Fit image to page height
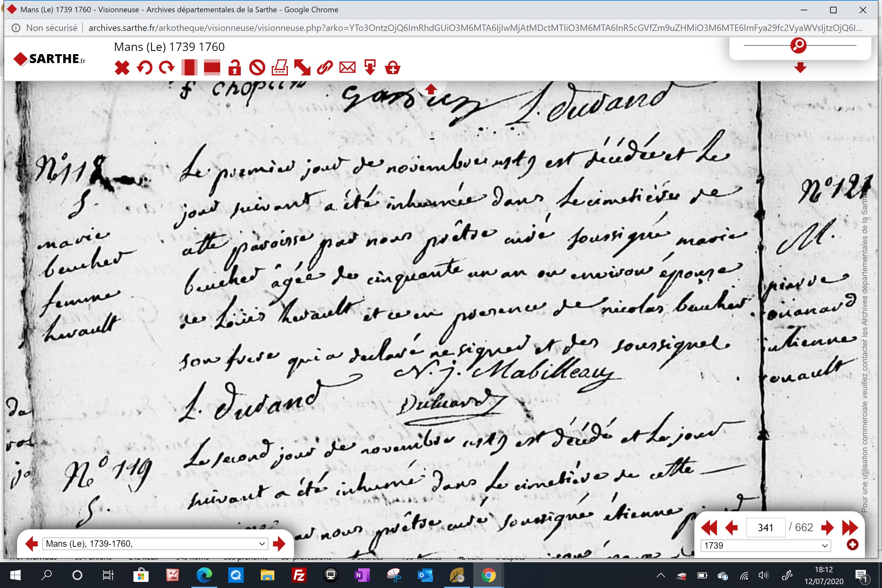The height and width of the screenshot is (588, 882). click(x=189, y=68)
